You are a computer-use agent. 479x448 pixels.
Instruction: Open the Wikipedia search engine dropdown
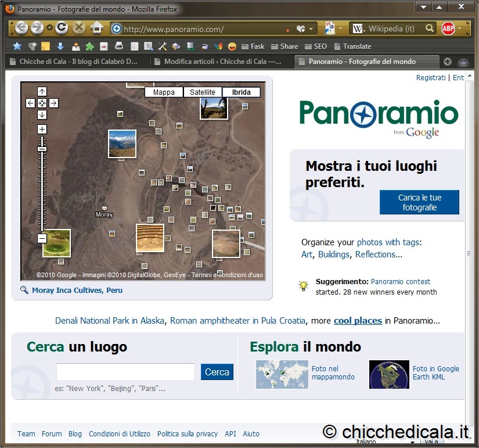click(359, 28)
